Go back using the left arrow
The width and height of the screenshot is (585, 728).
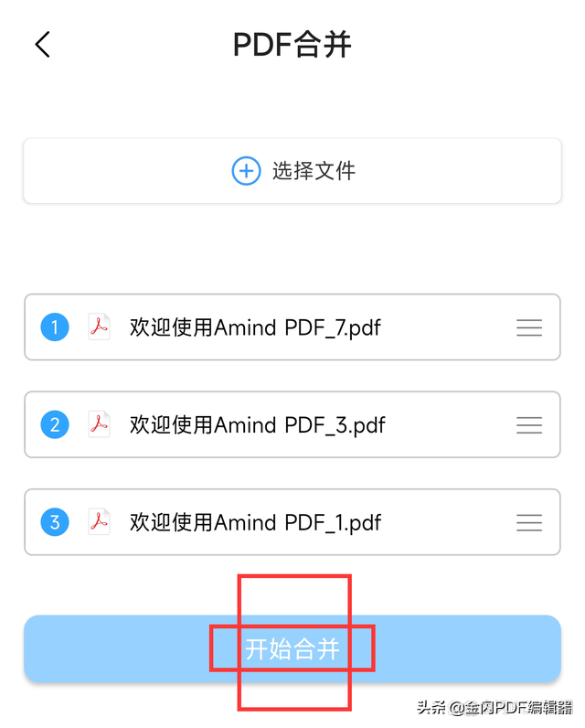click(43, 45)
